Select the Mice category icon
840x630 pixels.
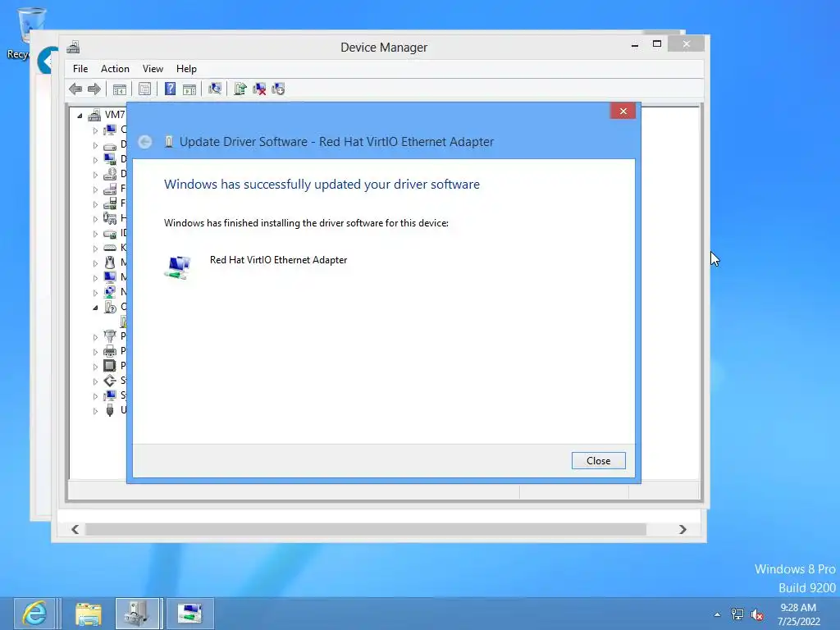point(110,262)
